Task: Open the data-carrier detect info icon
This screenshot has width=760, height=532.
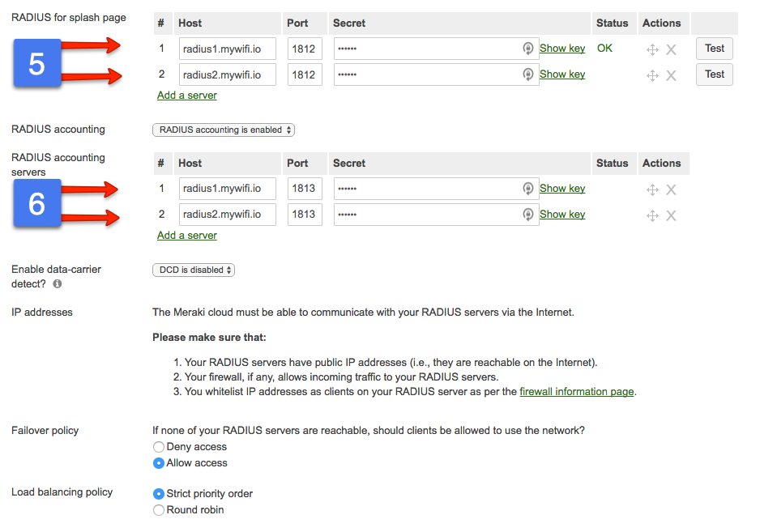Action: [58, 284]
